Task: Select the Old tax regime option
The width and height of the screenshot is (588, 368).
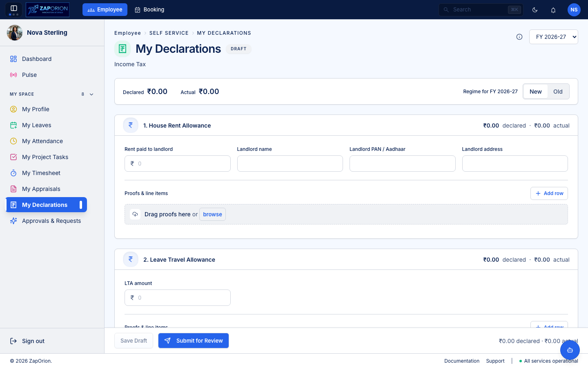Action: (x=558, y=92)
